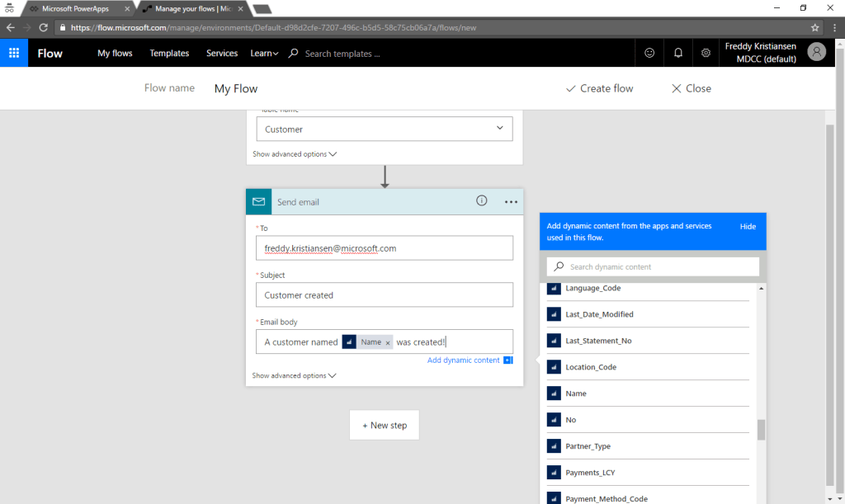Add a New step to the flow
The width and height of the screenshot is (845, 504).
point(385,425)
